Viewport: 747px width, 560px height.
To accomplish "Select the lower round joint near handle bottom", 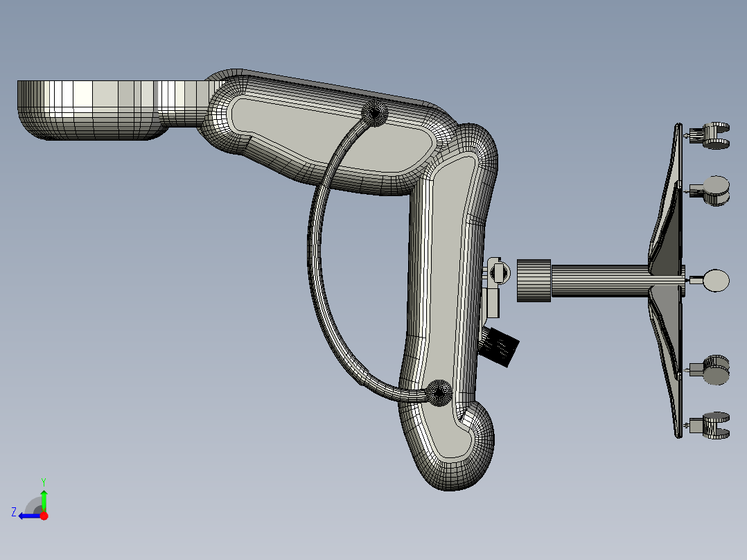I will pos(439,393).
